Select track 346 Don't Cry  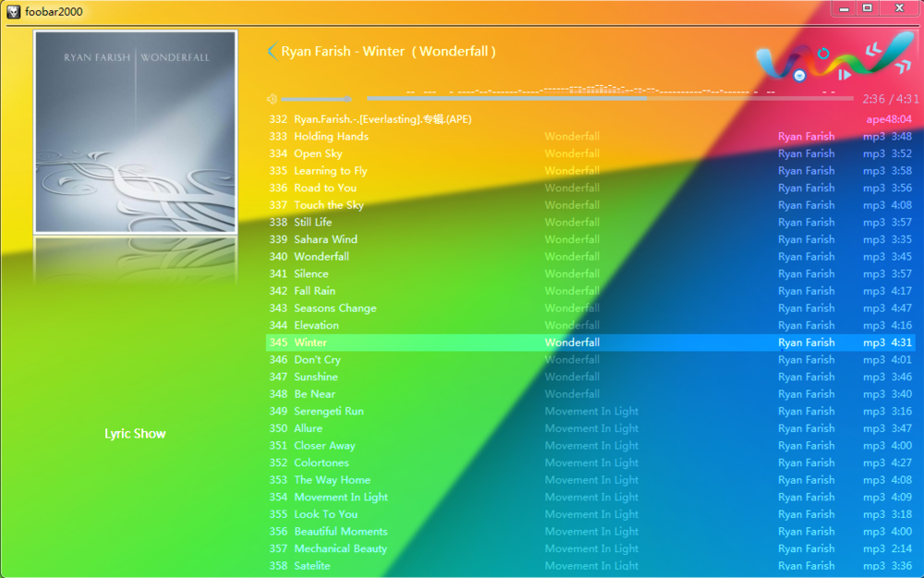[x=591, y=359]
